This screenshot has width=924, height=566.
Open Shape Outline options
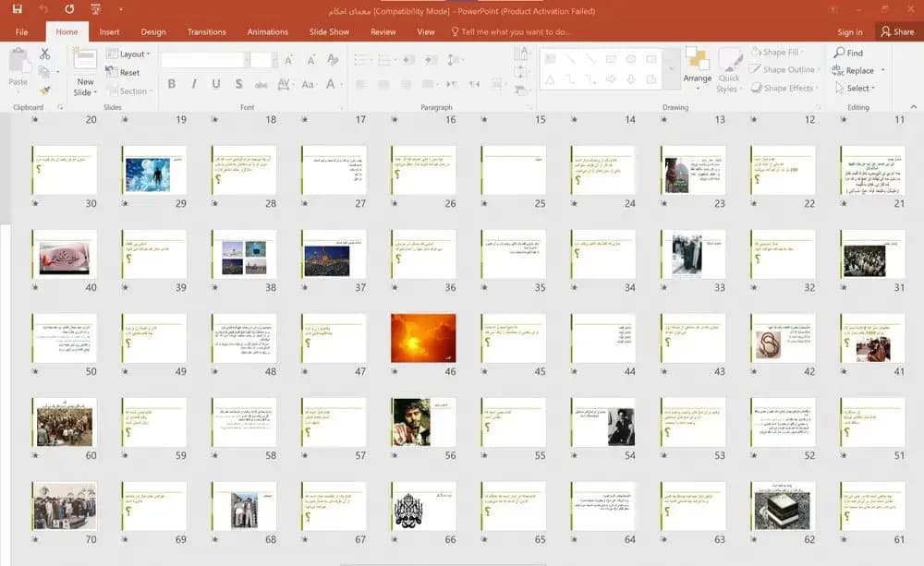tap(783, 69)
